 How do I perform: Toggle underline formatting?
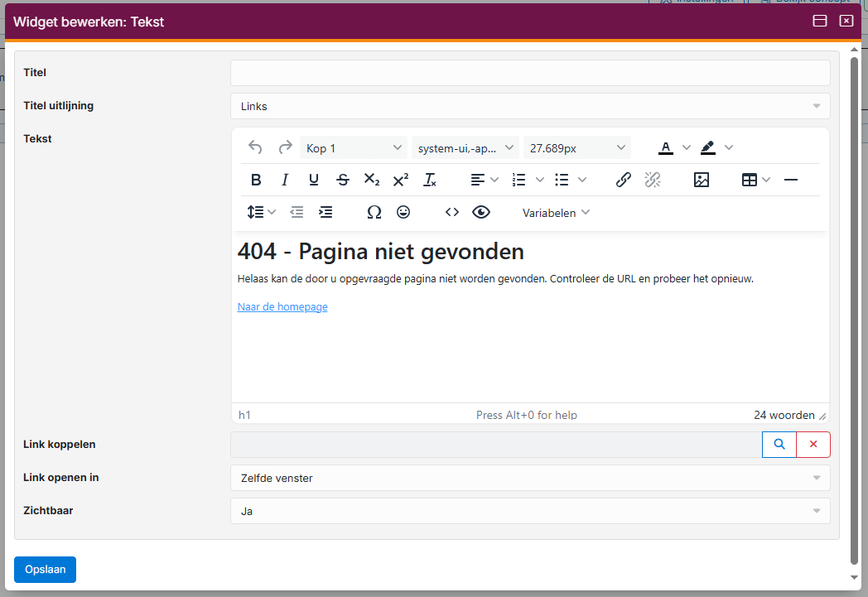pyautogui.click(x=314, y=180)
